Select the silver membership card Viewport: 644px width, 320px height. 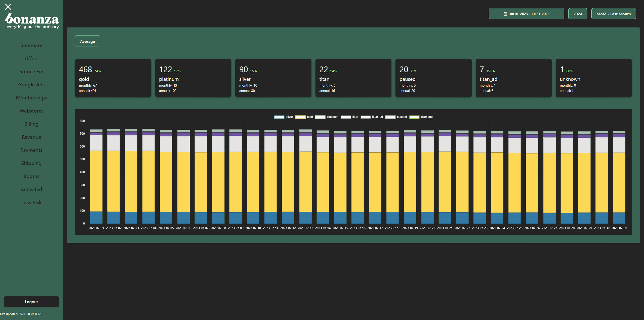coord(273,78)
